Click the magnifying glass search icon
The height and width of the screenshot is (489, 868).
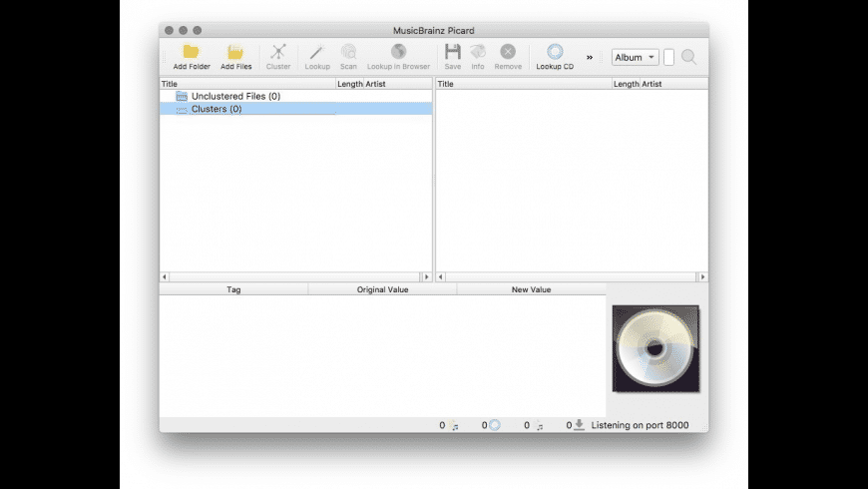pyautogui.click(x=688, y=57)
